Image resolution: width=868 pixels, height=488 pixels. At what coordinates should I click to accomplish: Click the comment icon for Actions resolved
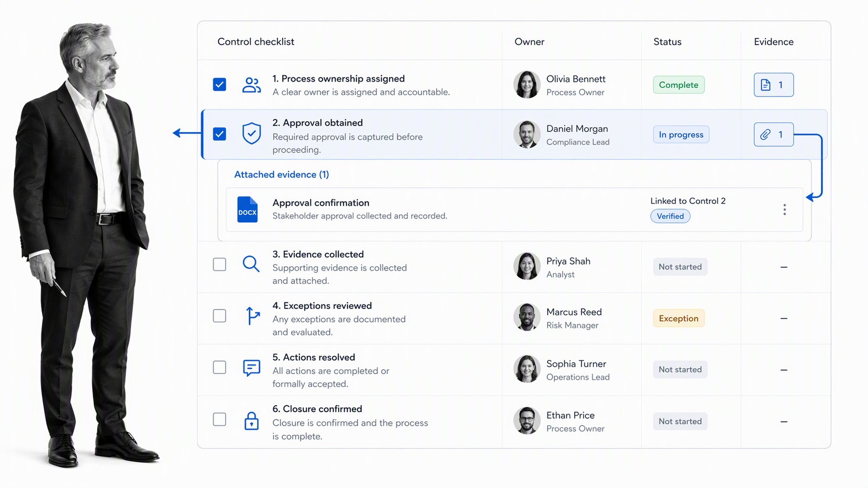[x=251, y=368]
